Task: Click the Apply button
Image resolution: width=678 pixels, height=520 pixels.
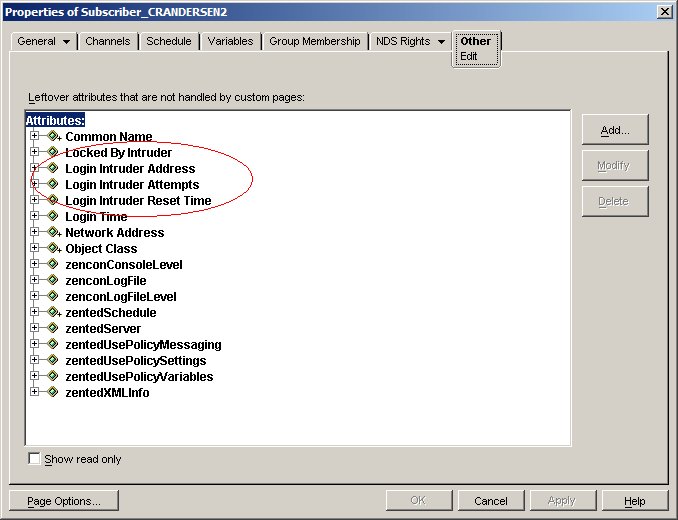Action: 563,501
